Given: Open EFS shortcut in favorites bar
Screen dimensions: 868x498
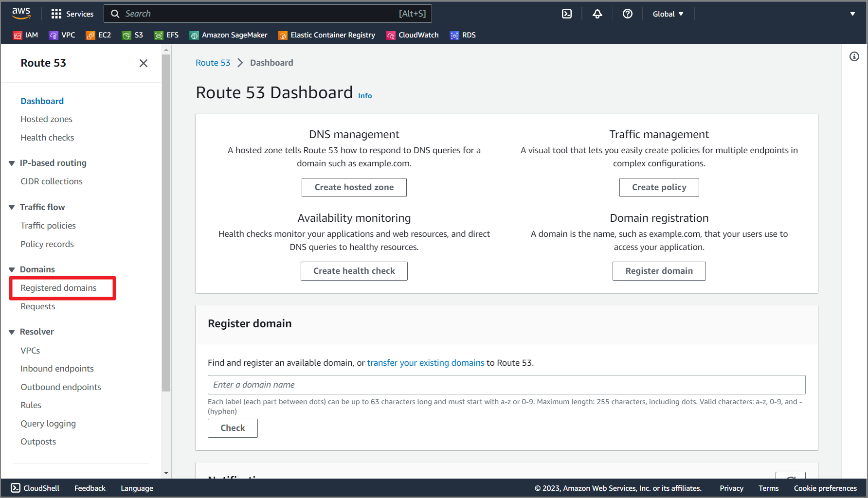Looking at the screenshot, I should (x=166, y=35).
